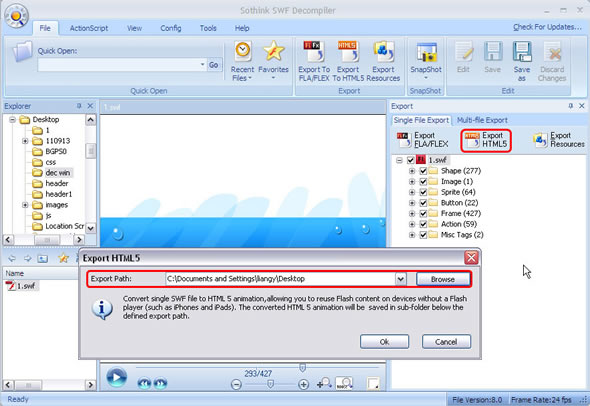Click the round play button
590x406 pixels.
coord(116,377)
